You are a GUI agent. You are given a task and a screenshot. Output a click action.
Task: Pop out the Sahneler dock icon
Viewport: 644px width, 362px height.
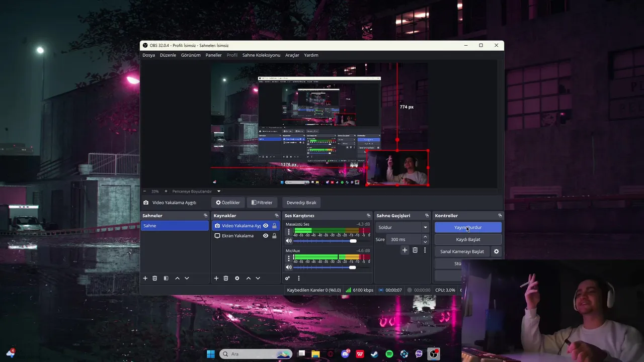pyautogui.click(x=205, y=216)
